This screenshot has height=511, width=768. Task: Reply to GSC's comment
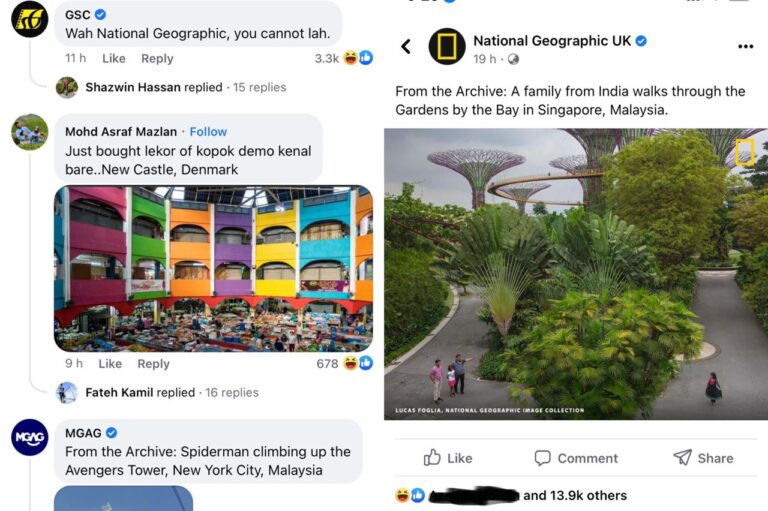pos(157,58)
